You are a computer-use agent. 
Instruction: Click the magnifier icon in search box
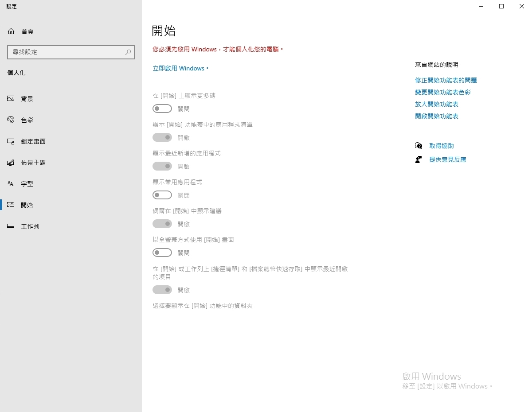[128, 52]
